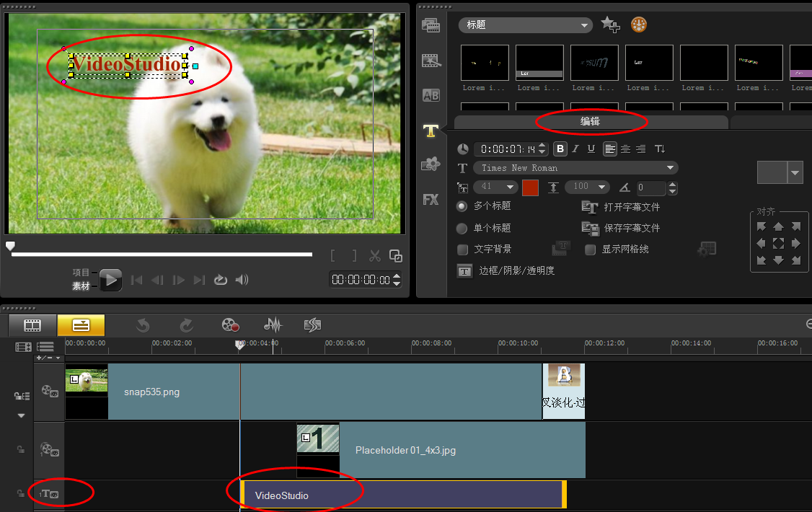Enable the text background checkbox
Image resolution: width=812 pixels, height=512 pixels.
(x=463, y=250)
